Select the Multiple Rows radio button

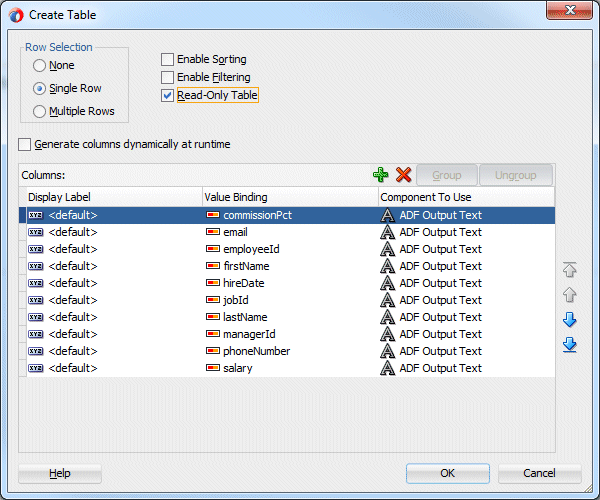click(39, 111)
